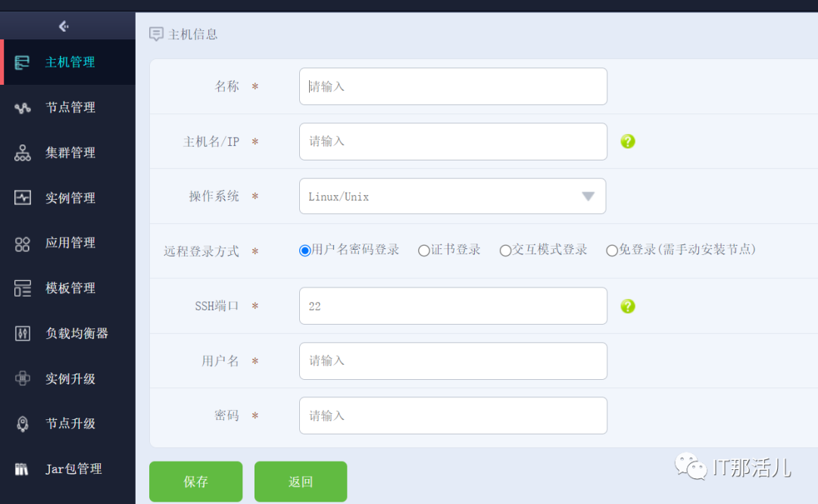Image resolution: width=818 pixels, height=504 pixels.
Task: Click the 保存 button
Action: (x=195, y=481)
